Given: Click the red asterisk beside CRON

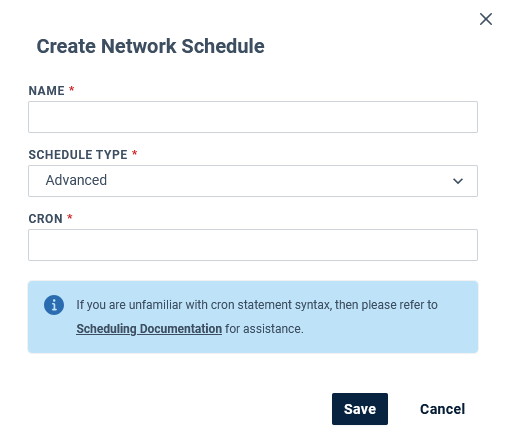Looking at the screenshot, I should point(70,217).
